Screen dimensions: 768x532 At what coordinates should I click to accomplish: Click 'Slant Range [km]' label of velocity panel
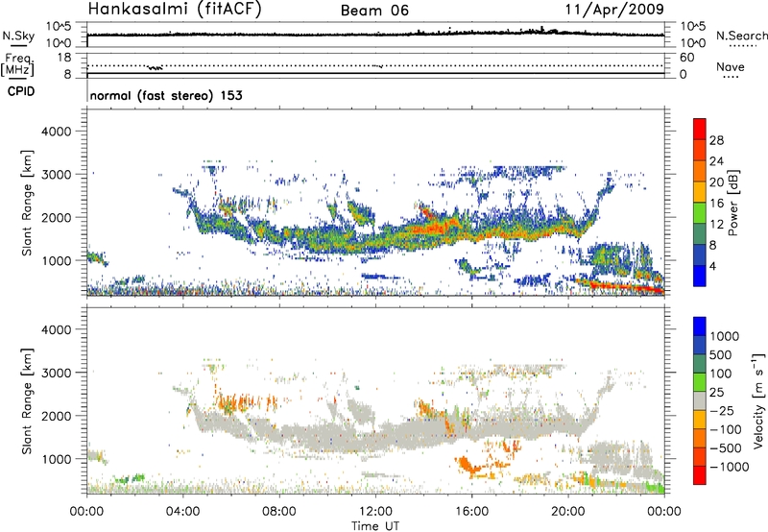[28, 401]
